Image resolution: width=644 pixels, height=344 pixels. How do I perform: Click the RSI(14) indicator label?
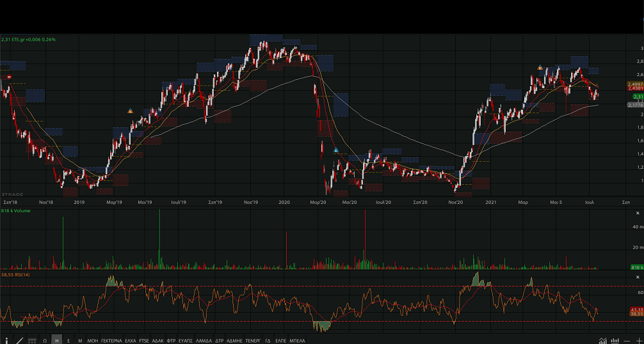[x=13, y=274]
